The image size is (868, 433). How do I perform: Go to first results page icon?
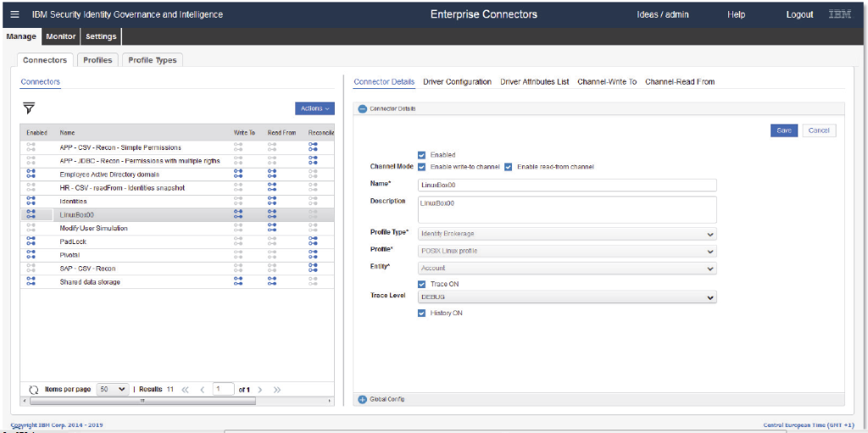pos(186,390)
